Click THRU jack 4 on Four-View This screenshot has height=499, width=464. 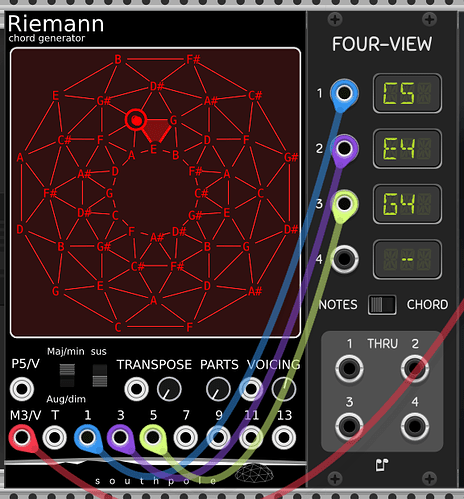(415, 426)
